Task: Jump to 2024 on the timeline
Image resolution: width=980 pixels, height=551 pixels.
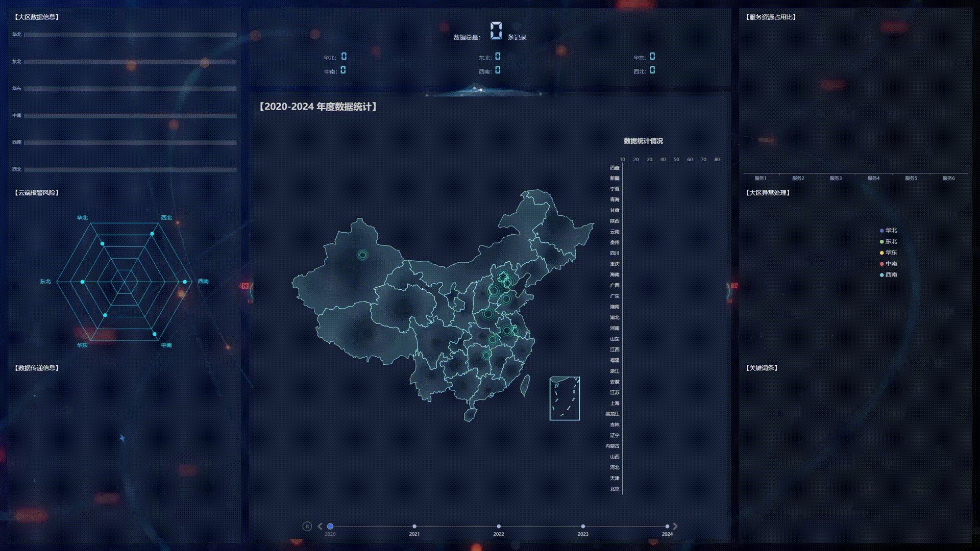Action: (667, 526)
